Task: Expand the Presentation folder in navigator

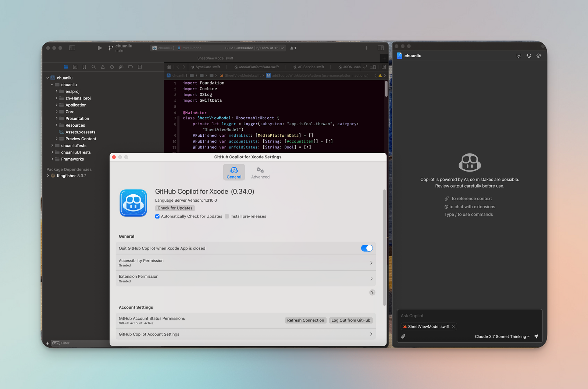Action: (x=57, y=119)
